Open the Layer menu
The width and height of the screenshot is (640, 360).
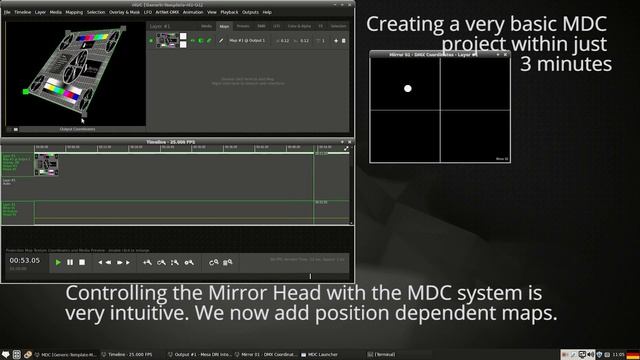point(40,12)
